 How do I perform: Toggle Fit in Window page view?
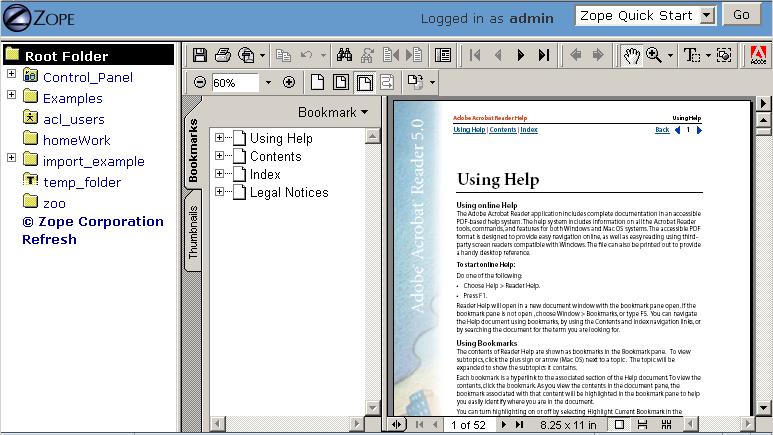[x=341, y=82]
